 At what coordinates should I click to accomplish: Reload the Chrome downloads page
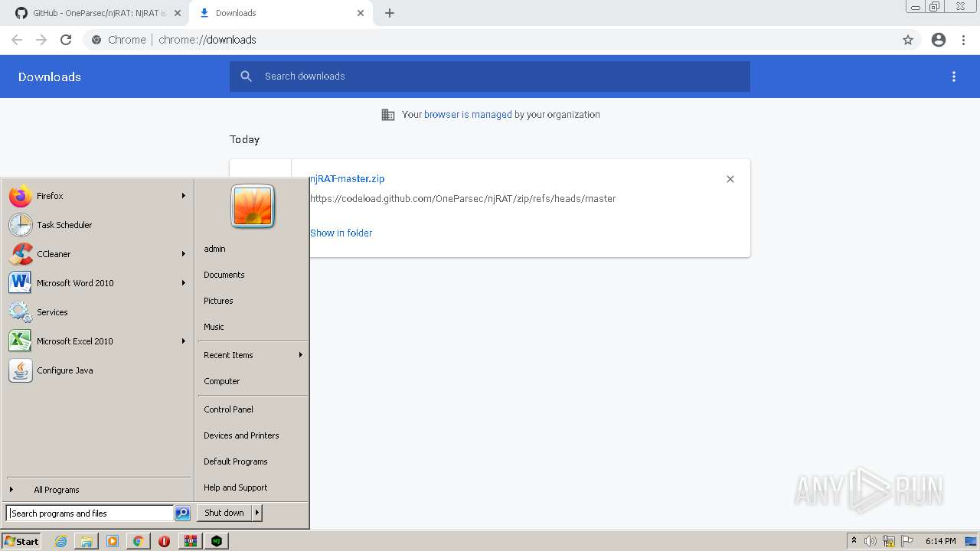tap(66, 40)
